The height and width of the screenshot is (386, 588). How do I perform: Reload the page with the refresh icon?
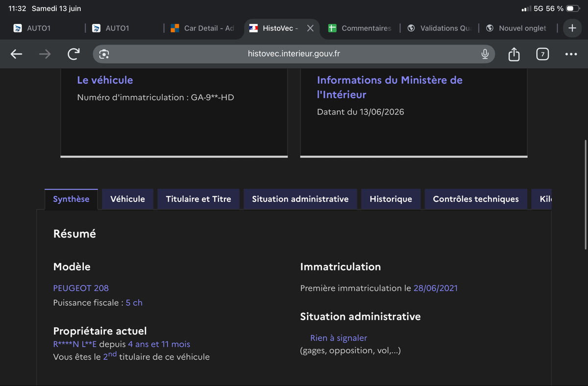click(73, 54)
